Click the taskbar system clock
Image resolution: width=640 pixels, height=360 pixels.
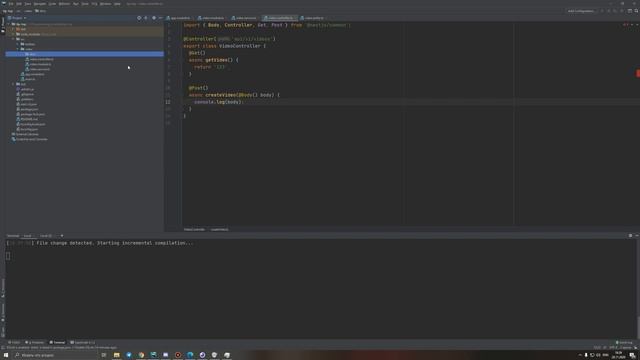point(618,355)
